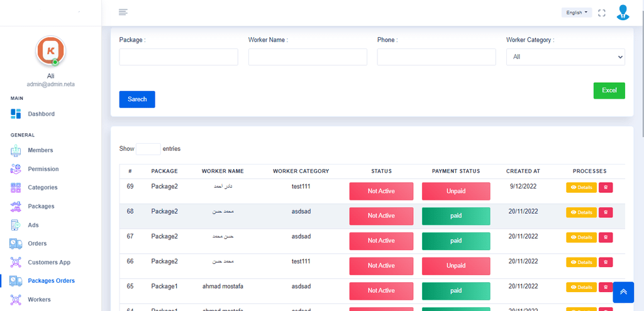
Task: Sort by PAYMENT STATUS column header
Action: click(456, 171)
